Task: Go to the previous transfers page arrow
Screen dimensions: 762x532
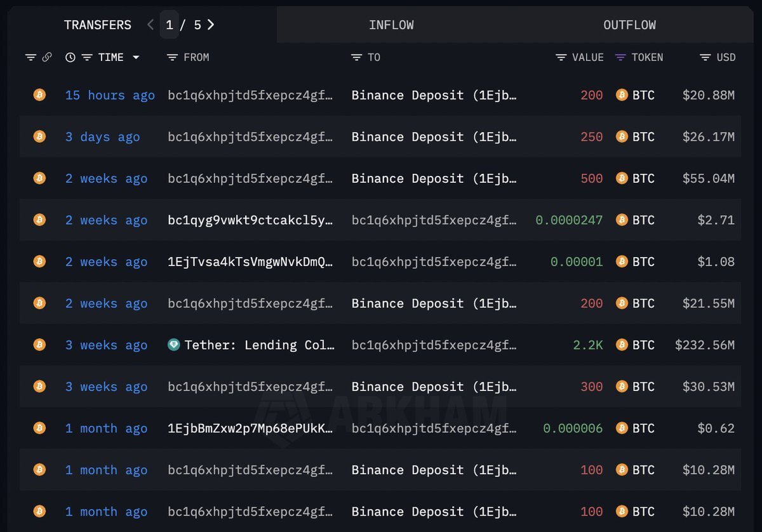Action: tap(150, 25)
